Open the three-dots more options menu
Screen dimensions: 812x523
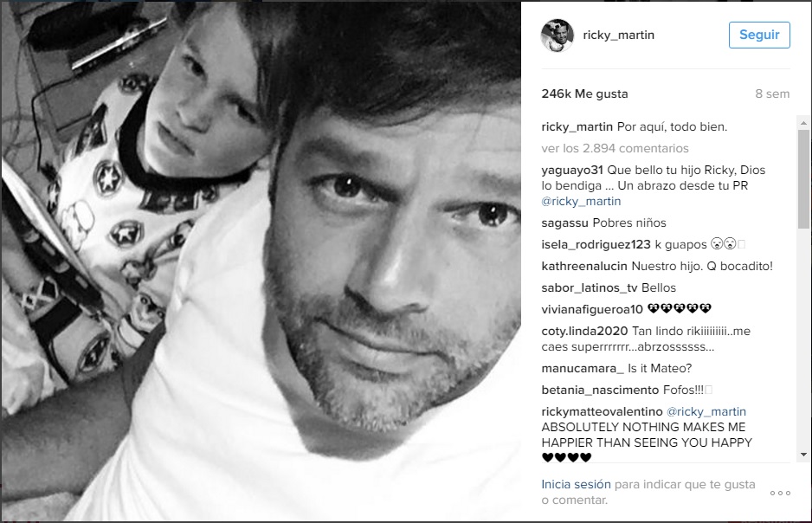coord(780,493)
